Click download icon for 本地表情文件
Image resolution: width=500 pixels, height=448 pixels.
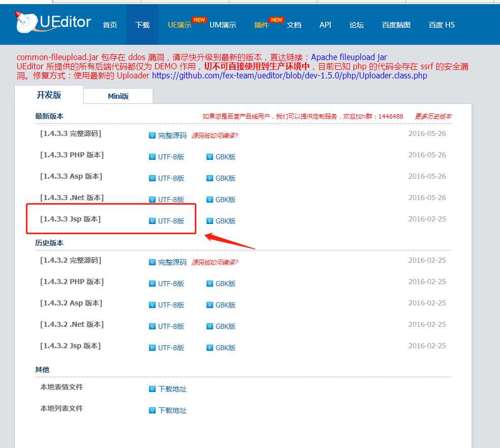point(152,389)
